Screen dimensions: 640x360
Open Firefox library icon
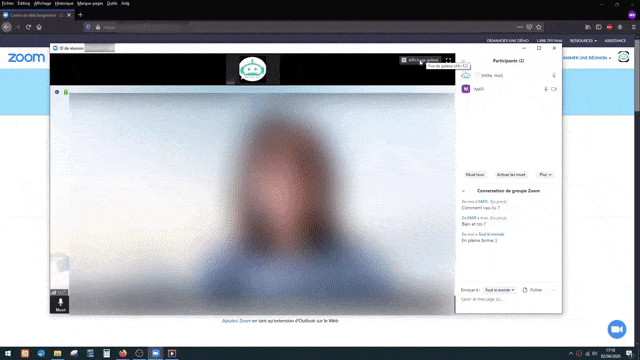[x=588, y=27]
